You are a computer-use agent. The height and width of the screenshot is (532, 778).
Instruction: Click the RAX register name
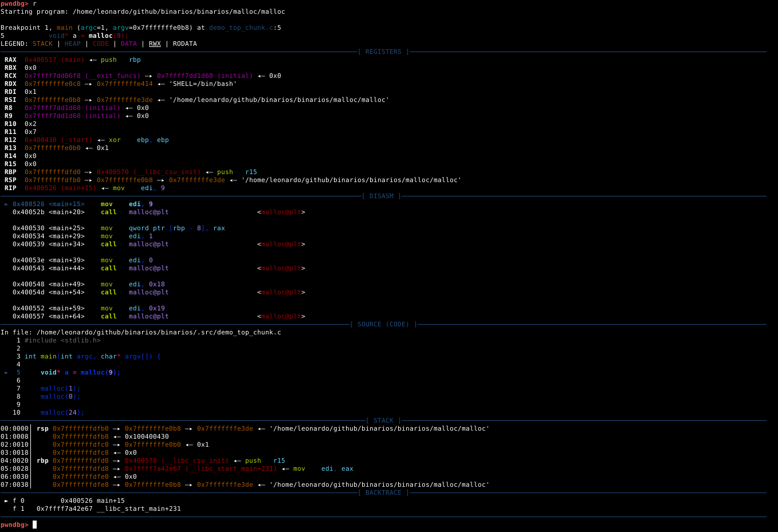click(10, 60)
